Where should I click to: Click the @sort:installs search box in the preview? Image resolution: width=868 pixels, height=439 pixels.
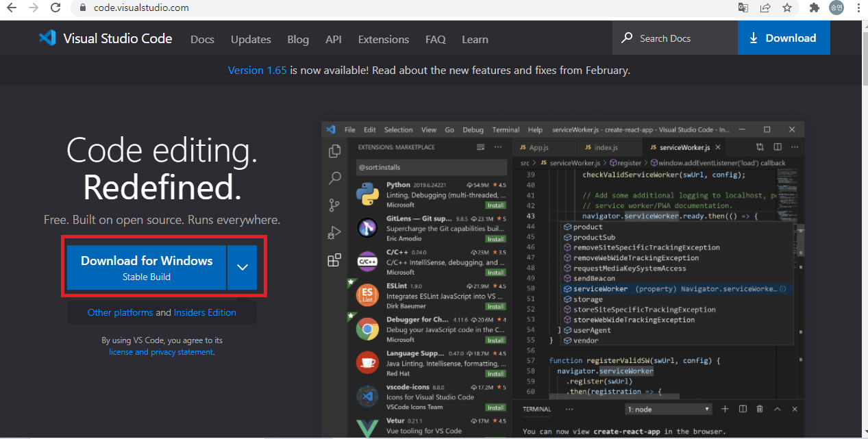(x=431, y=167)
